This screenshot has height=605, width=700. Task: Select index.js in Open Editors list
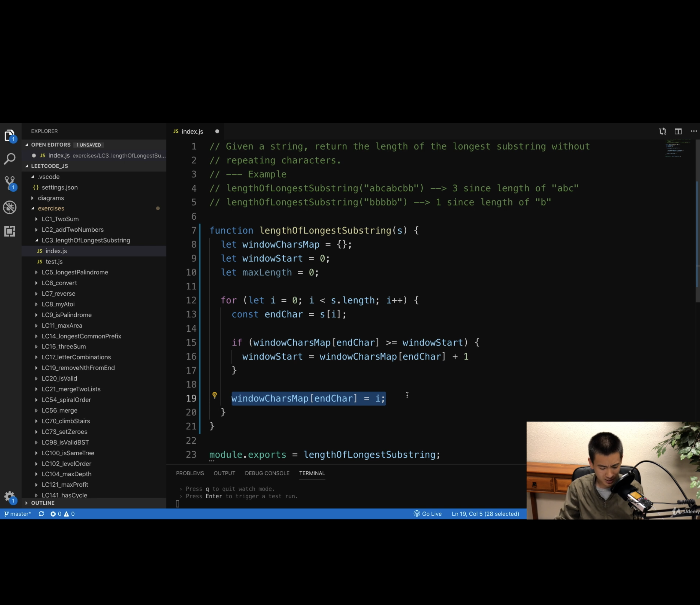[x=94, y=155]
